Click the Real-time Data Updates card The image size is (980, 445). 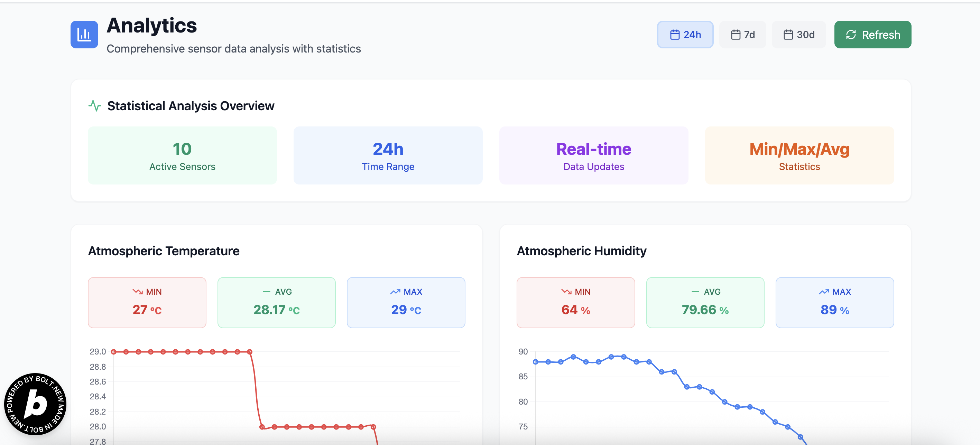coord(593,155)
